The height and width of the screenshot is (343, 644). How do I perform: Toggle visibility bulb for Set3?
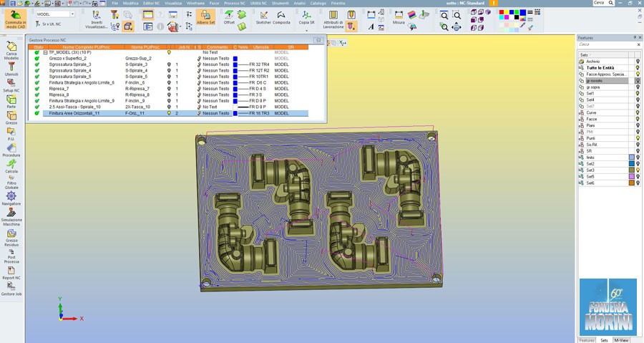click(x=638, y=170)
